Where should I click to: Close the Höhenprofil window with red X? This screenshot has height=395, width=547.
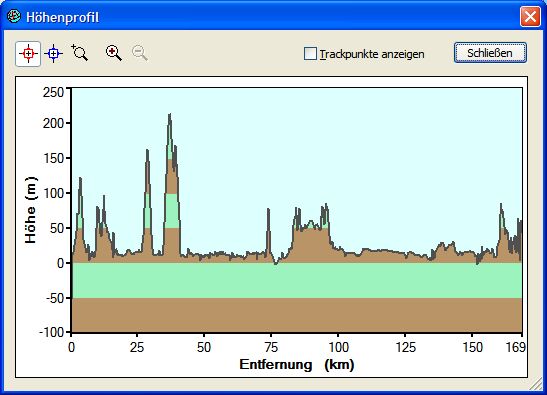pos(530,16)
